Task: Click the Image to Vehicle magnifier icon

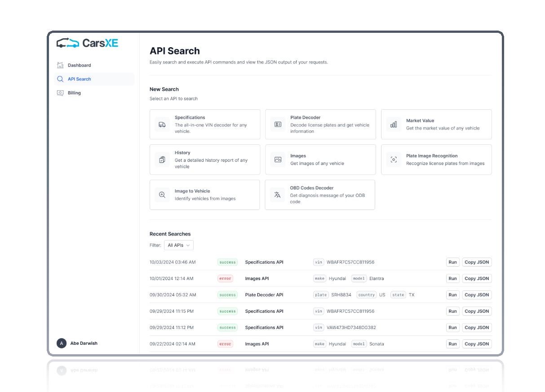Action: click(162, 195)
